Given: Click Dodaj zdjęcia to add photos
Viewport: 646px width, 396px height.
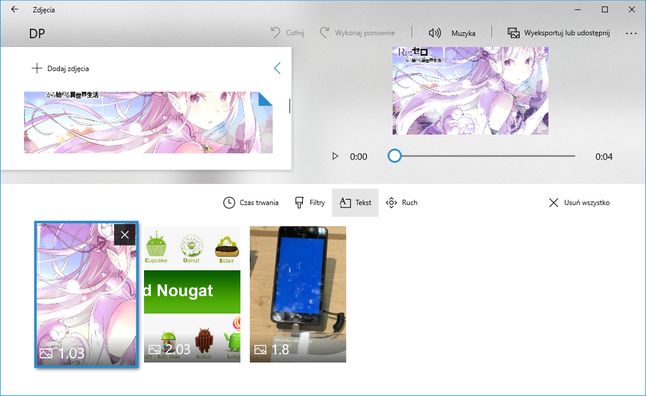Looking at the screenshot, I should point(61,68).
